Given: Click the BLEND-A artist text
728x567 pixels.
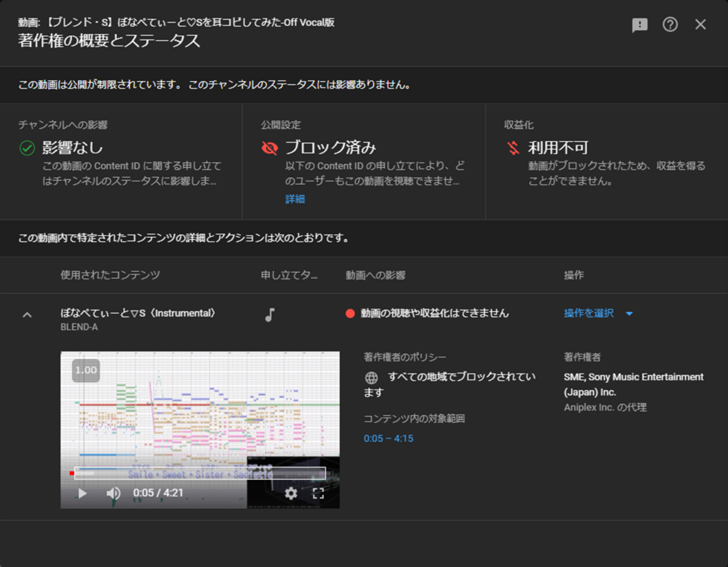Looking at the screenshot, I should click(x=79, y=327).
